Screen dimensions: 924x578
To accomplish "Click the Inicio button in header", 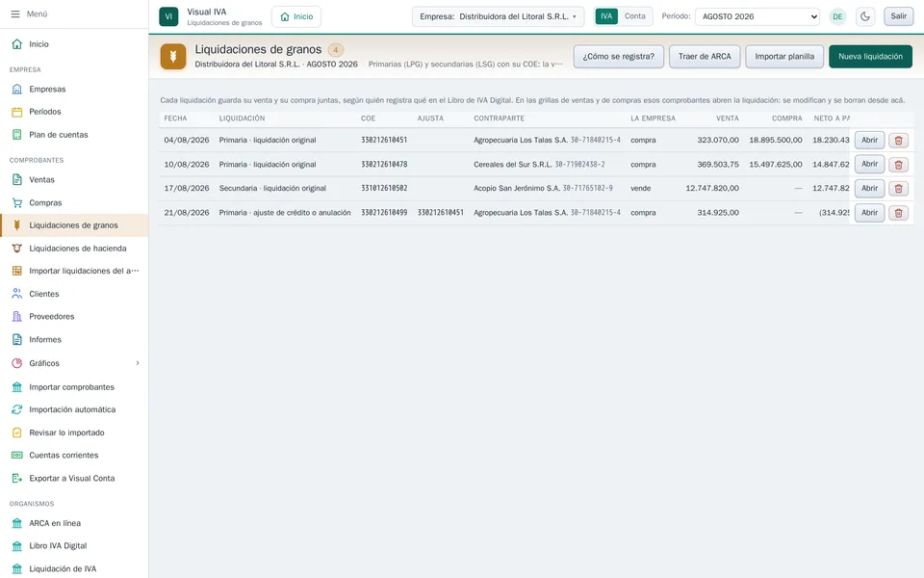I will click(x=296, y=16).
